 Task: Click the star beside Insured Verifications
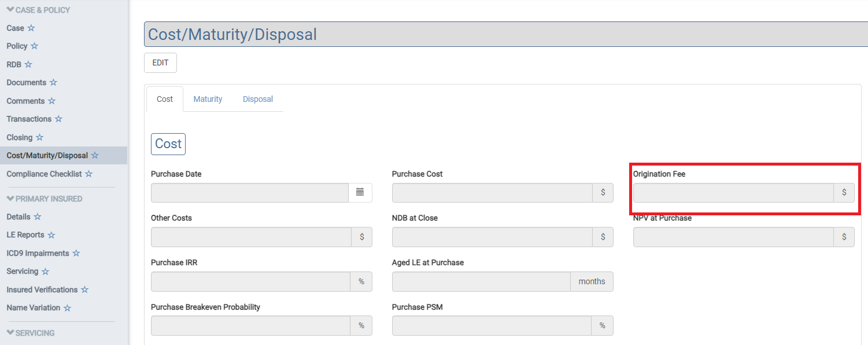click(x=84, y=289)
